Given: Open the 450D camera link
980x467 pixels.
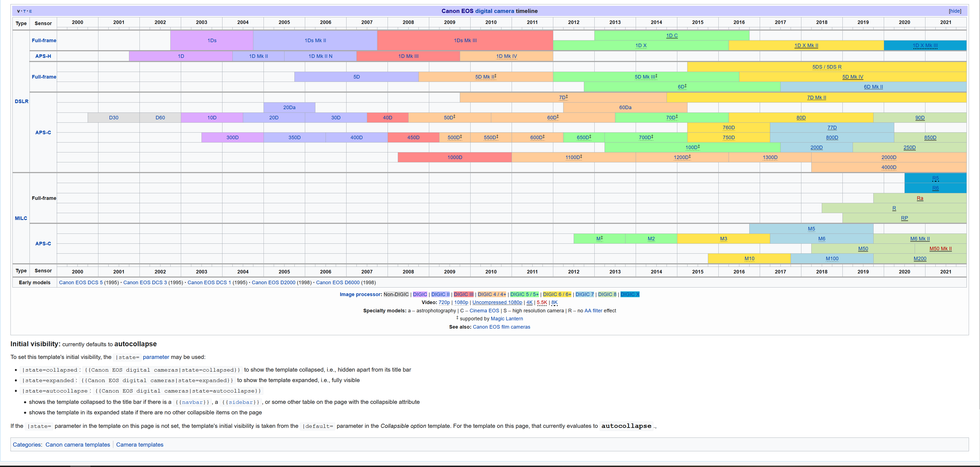Looking at the screenshot, I should (x=413, y=137).
